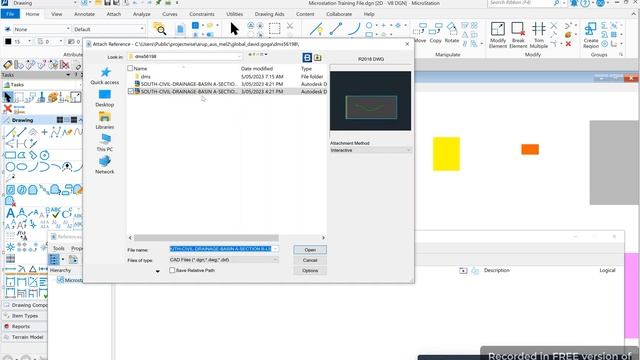
Task: Click the Place Text 'A' tool in task panel
Action: coord(10,213)
